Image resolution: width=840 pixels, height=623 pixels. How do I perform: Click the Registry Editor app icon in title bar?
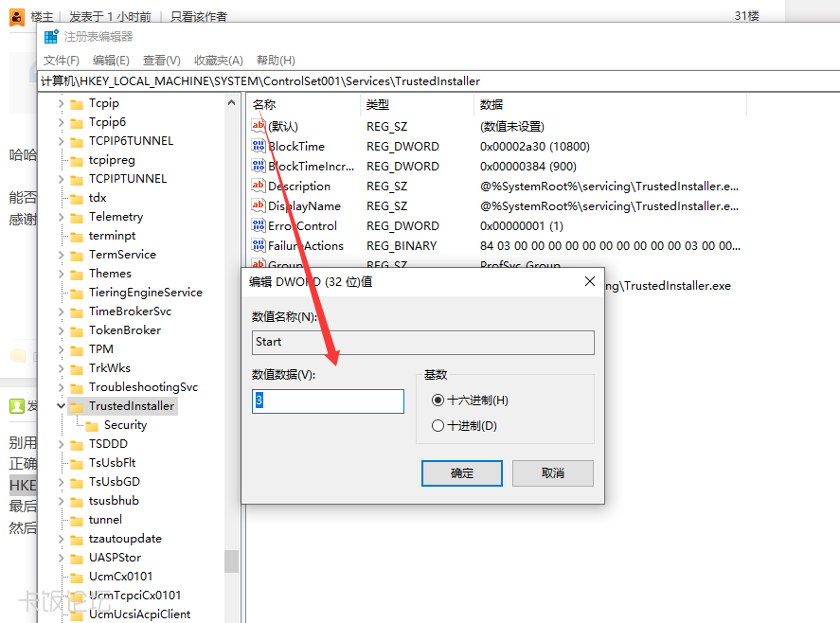click(x=51, y=36)
